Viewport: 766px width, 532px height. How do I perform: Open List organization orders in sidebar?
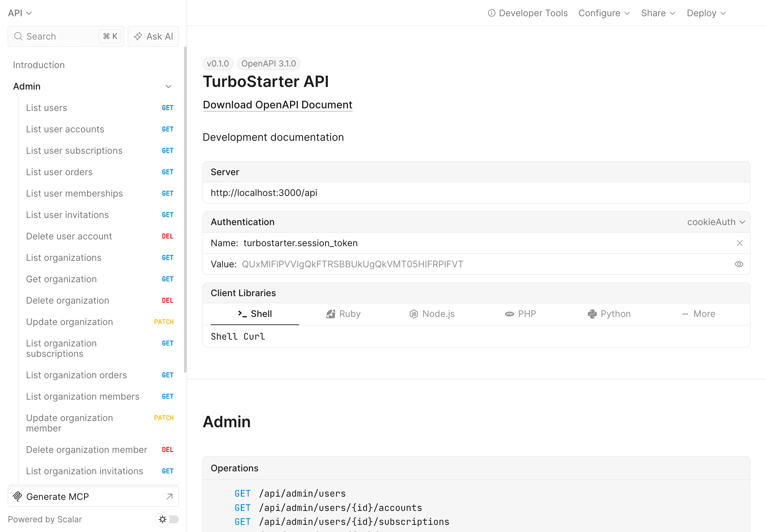(99, 375)
